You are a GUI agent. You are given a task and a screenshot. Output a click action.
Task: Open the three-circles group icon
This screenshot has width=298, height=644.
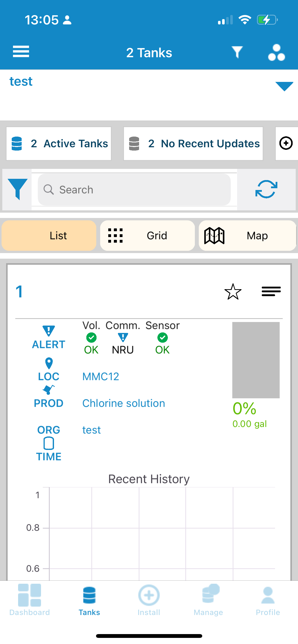coord(276,53)
